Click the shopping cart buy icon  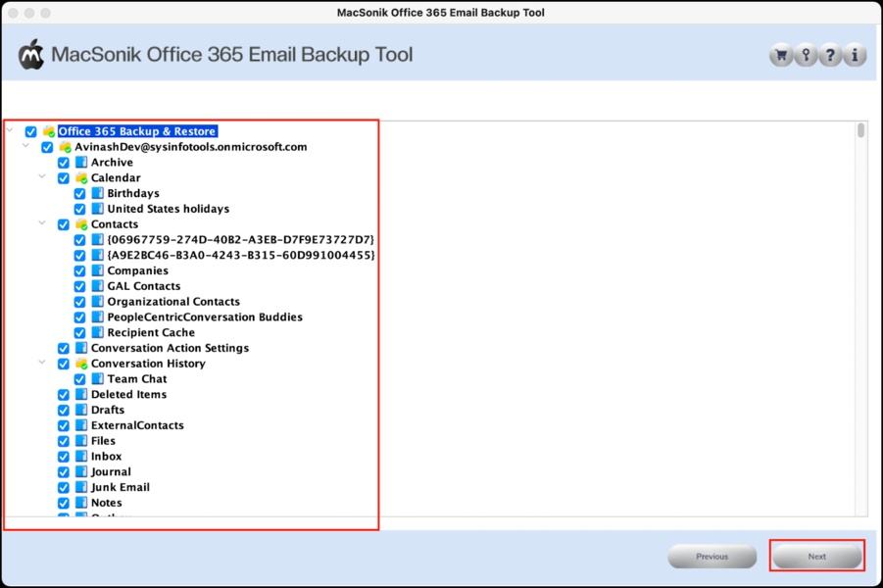[x=781, y=55]
